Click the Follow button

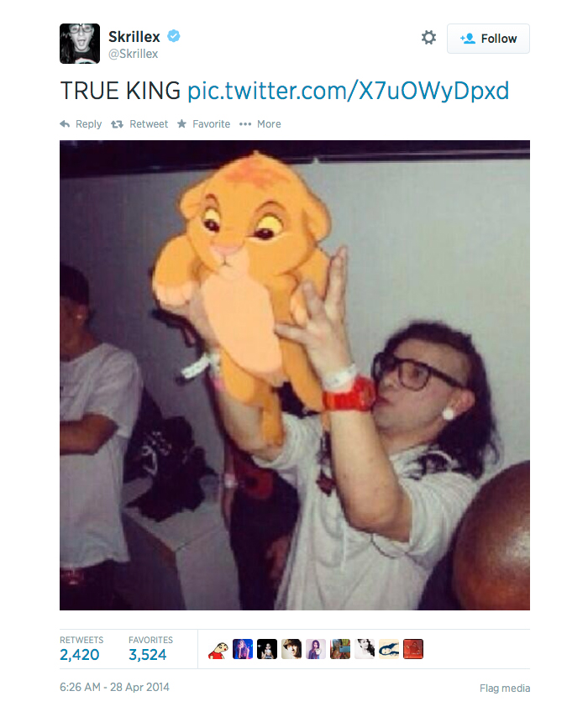pyautogui.click(x=488, y=39)
